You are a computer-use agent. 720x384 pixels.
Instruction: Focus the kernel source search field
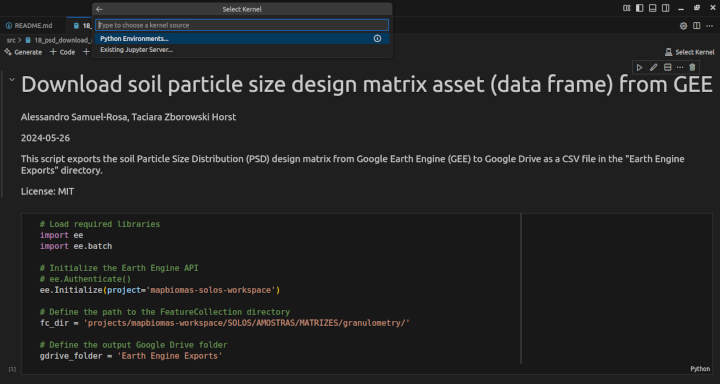pyautogui.click(x=242, y=25)
